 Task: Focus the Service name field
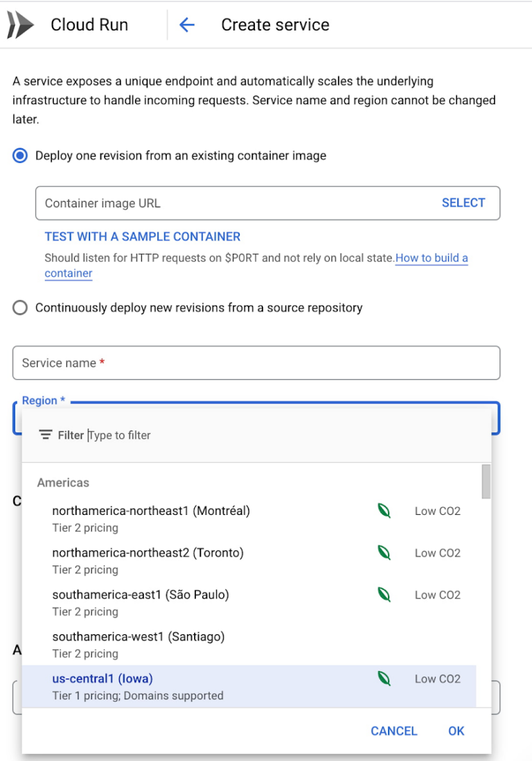pyautogui.click(x=256, y=363)
